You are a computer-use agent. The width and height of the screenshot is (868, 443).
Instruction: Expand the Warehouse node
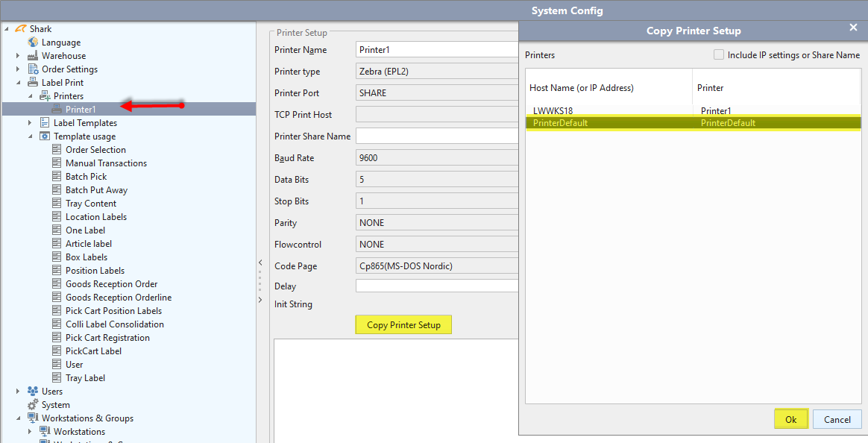[x=18, y=55]
